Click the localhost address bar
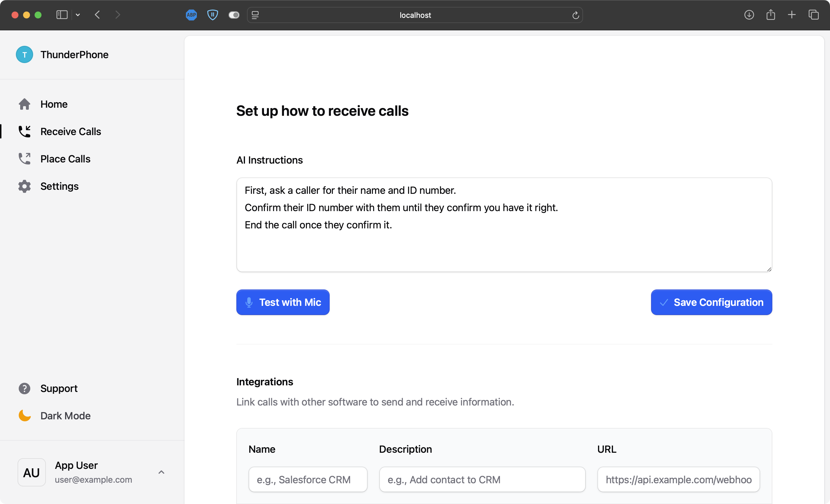This screenshot has height=504, width=830. [415, 15]
